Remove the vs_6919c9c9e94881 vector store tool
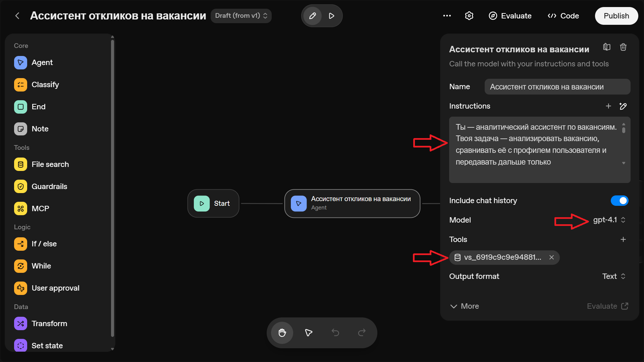Screen dimensions: 644x362 pos(551,257)
